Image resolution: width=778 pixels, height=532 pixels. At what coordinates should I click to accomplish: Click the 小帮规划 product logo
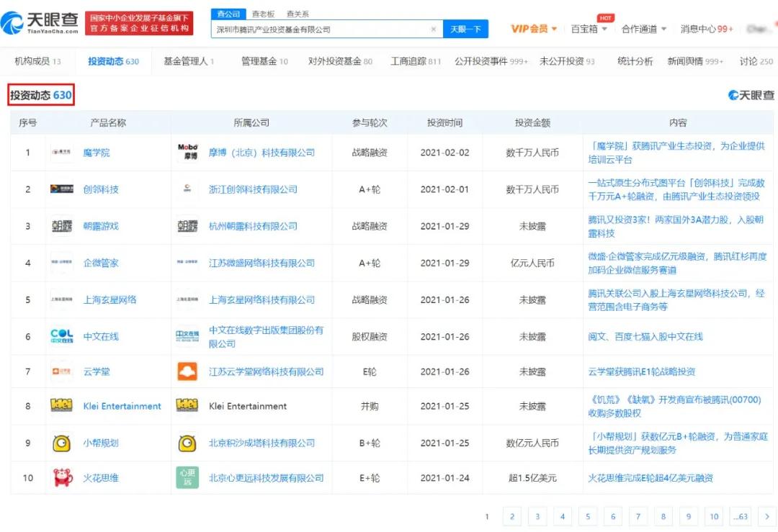[x=61, y=443]
